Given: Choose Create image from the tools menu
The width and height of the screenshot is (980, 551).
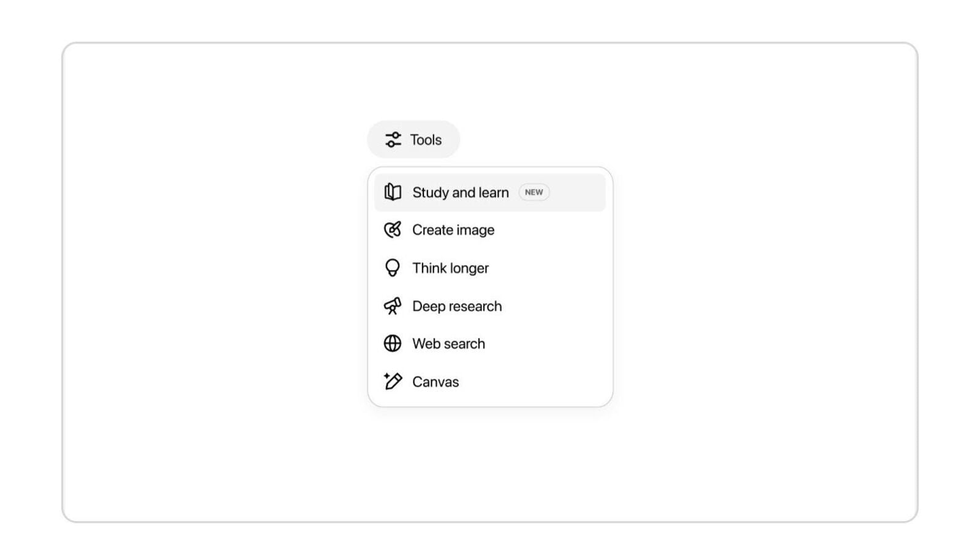Looking at the screenshot, I should tap(453, 230).
